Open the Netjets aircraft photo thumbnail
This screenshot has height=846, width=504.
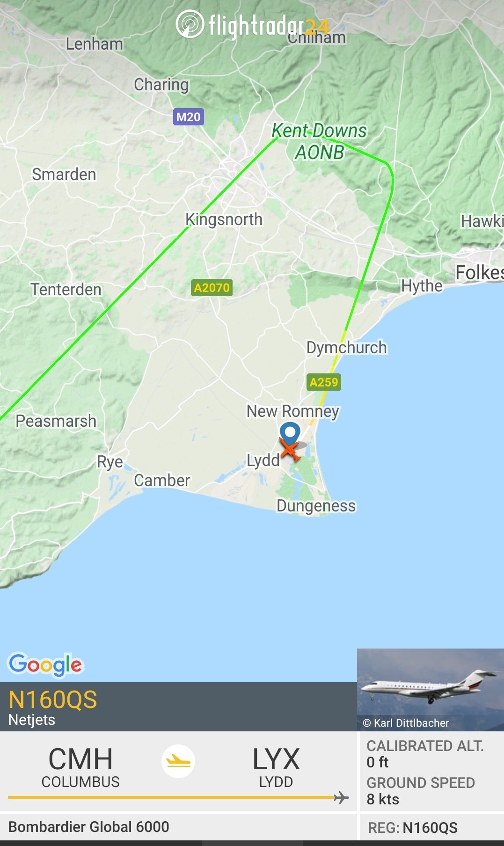431,690
